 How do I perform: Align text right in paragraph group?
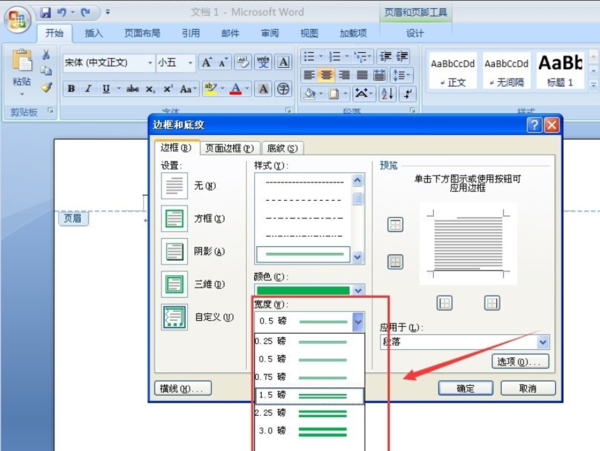[x=344, y=75]
